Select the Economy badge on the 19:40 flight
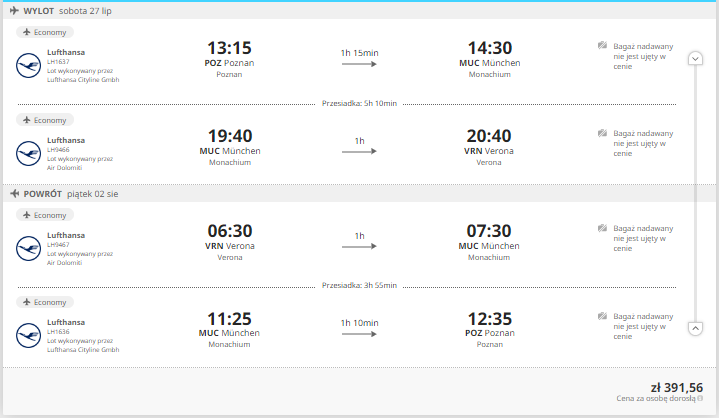This screenshot has height=418, width=719. click(45, 120)
